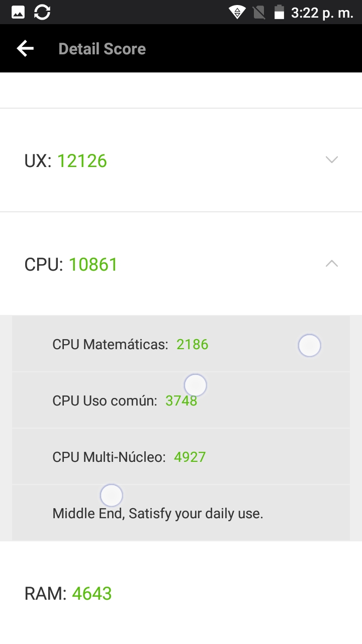The image size is (362, 644).
Task: Tap the sync icon in status bar
Action: [x=42, y=12]
